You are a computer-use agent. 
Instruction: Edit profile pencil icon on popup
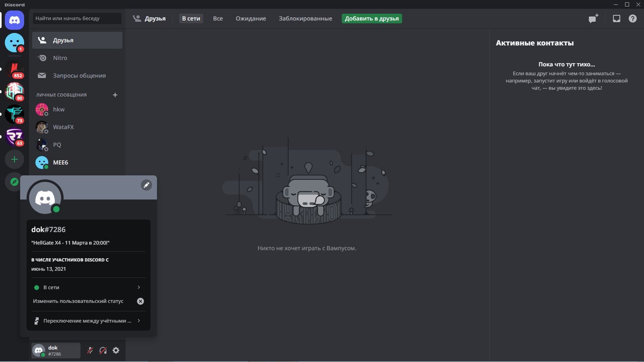coord(147,185)
